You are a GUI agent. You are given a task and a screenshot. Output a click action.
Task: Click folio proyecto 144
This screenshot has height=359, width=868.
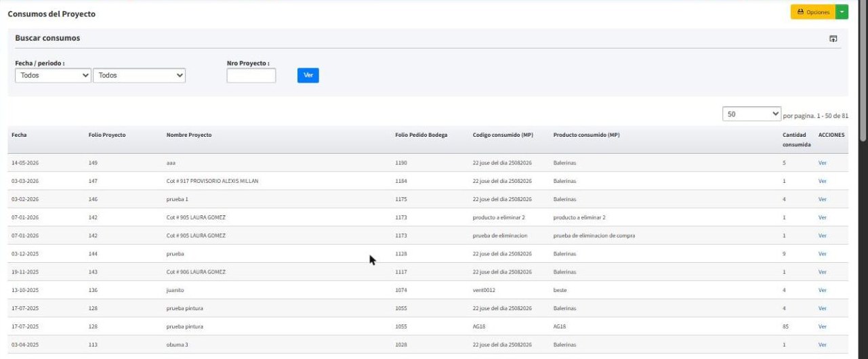pyautogui.click(x=93, y=254)
